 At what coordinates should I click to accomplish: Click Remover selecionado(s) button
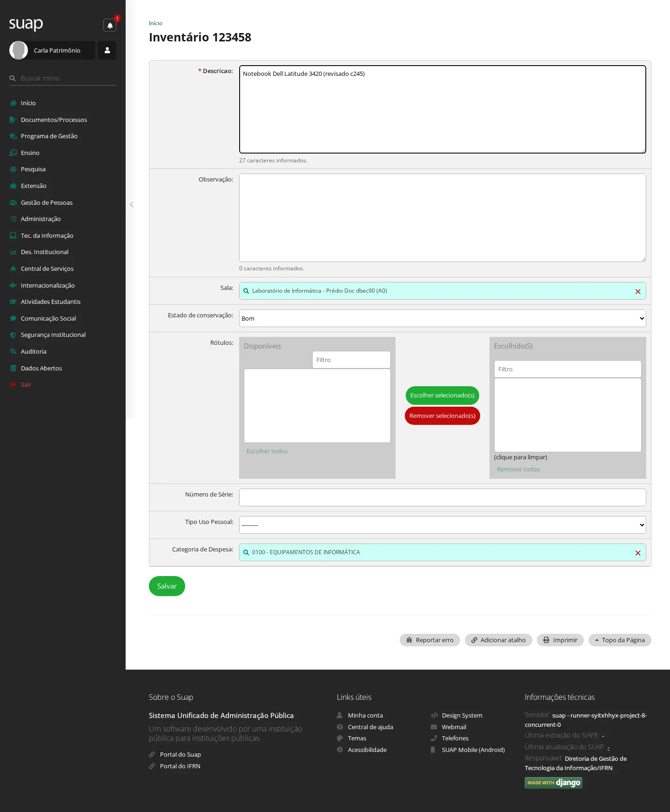tap(442, 416)
